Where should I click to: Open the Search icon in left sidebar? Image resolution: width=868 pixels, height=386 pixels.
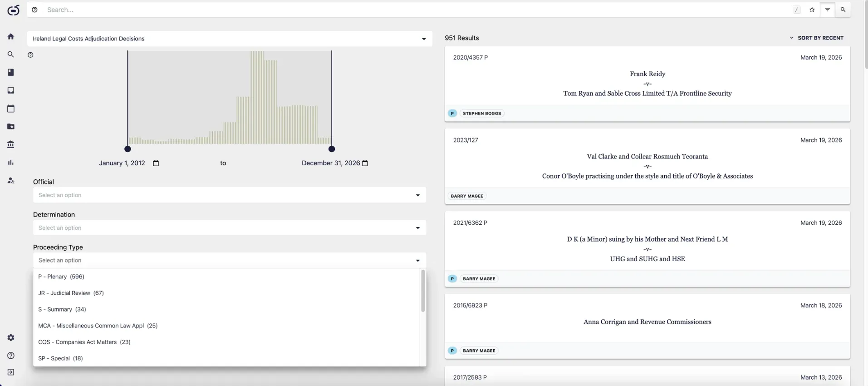tap(11, 54)
